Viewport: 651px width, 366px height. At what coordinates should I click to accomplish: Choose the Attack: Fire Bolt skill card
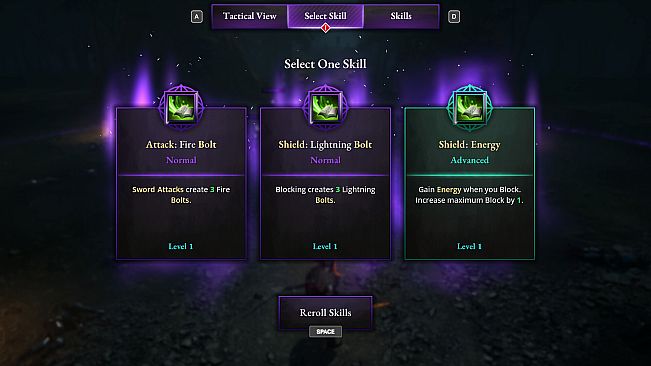click(x=181, y=183)
